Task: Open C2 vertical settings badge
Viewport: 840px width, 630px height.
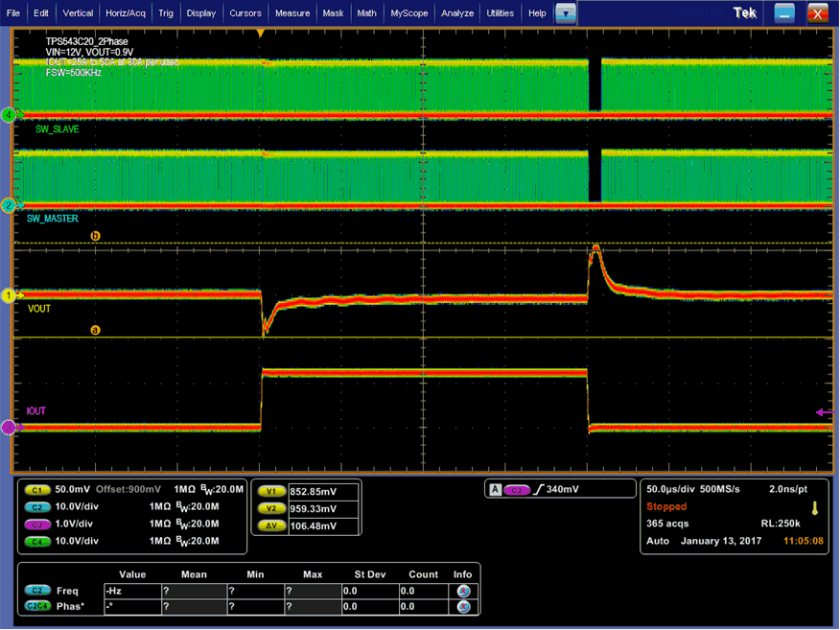Action: click(35, 506)
